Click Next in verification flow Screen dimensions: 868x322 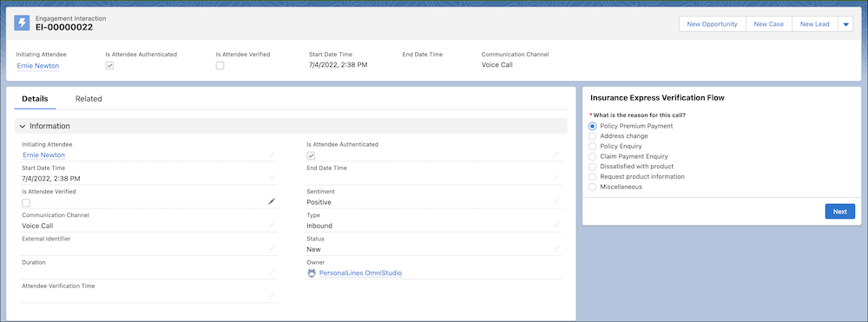click(839, 212)
